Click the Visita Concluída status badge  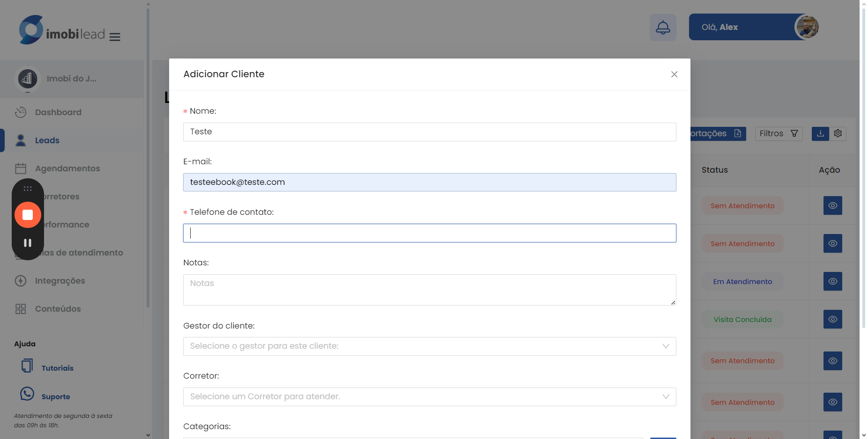tap(742, 320)
